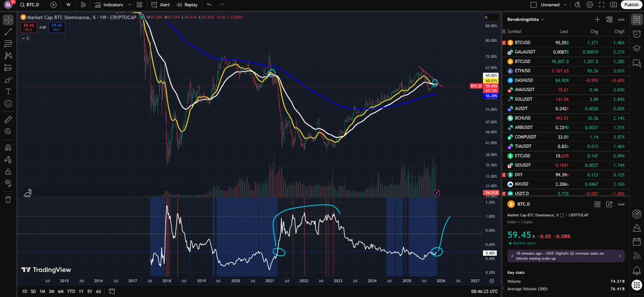Open the BTC.D symbol search
The height and width of the screenshot is (297, 644).
(x=31, y=5)
